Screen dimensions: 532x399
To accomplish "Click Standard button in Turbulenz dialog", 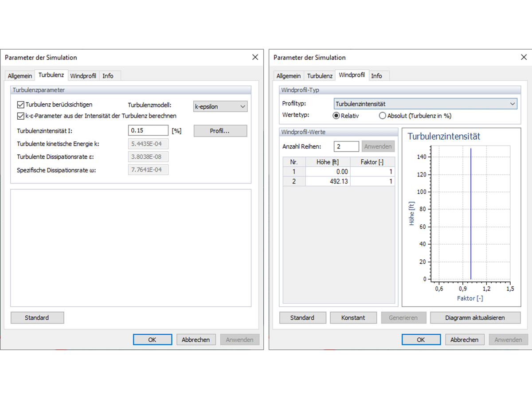I will [x=37, y=317].
